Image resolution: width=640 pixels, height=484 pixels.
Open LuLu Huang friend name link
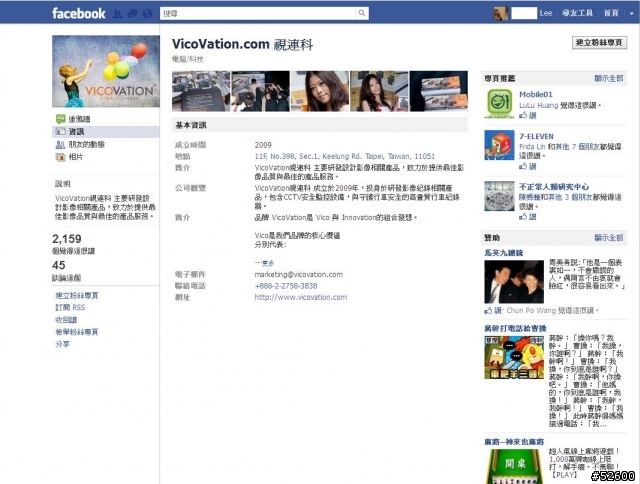(x=538, y=105)
